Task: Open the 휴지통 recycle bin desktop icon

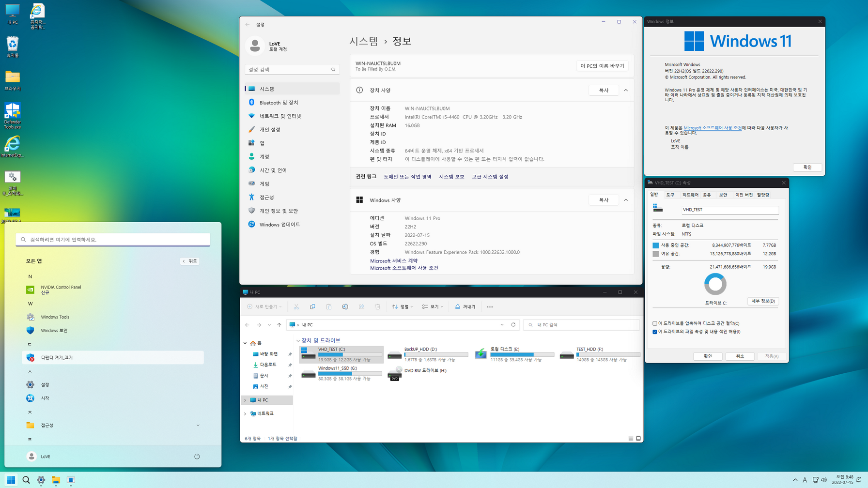Action: tap(13, 47)
